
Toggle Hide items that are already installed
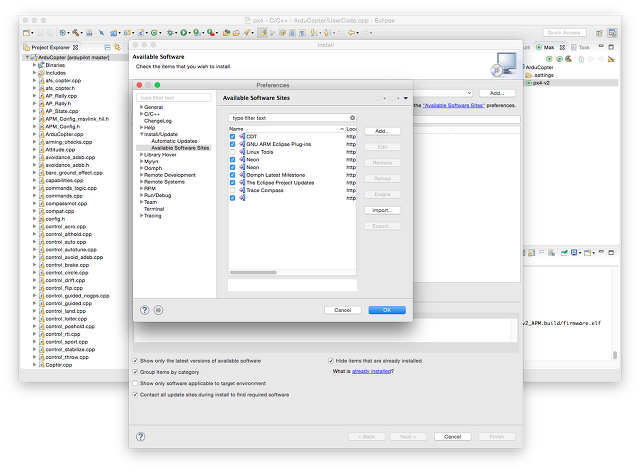click(x=331, y=361)
